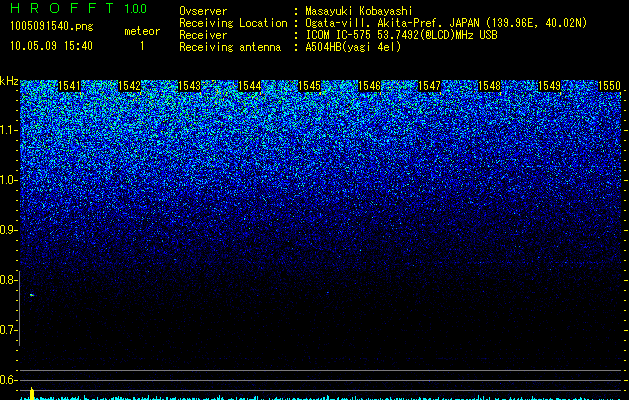The width and height of the screenshot is (629, 400).
Task: Click the receiver ICOM IC-575 text
Action: click(401, 35)
